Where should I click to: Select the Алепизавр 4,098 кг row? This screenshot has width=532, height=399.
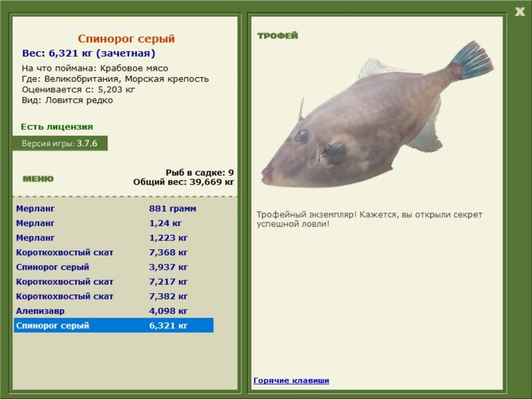(114, 311)
